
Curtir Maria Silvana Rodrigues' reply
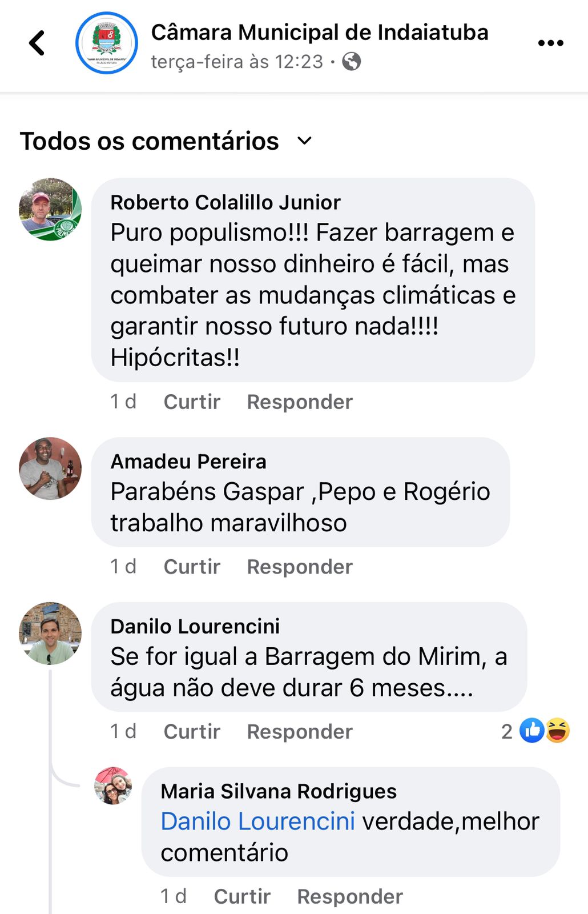tap(242, 896)
